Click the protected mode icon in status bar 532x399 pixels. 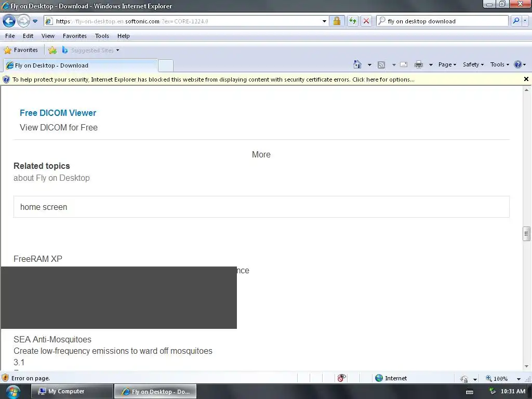point(464,379)
